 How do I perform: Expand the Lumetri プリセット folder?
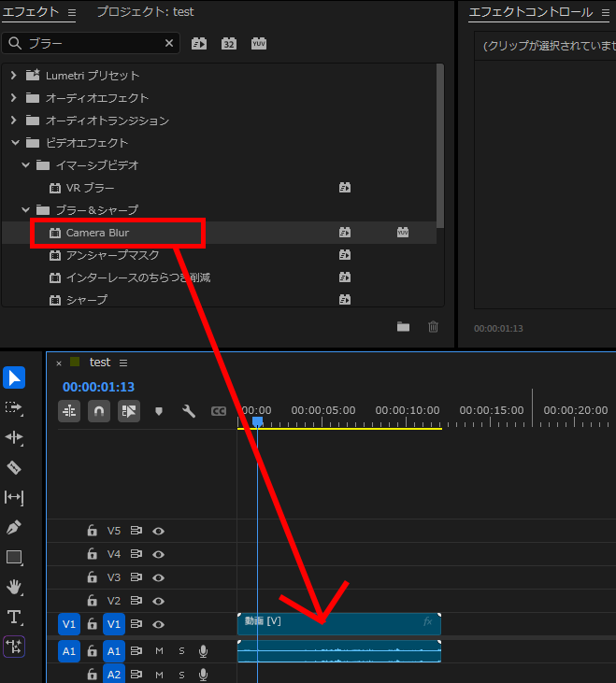click(14, 76)
